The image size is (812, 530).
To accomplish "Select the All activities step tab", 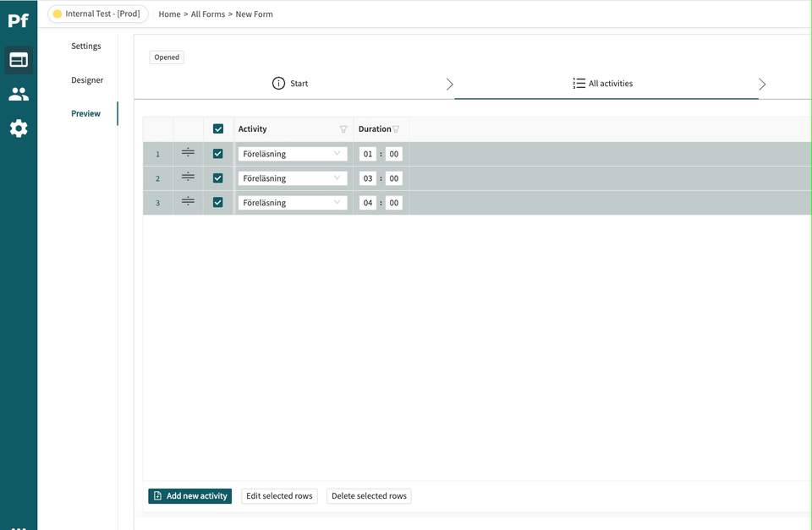I will 603,84.
